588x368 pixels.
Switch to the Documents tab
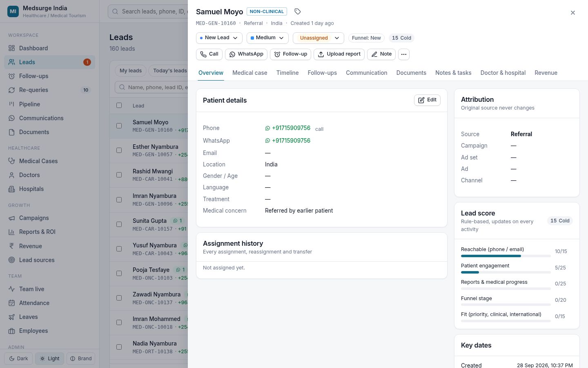411,73
